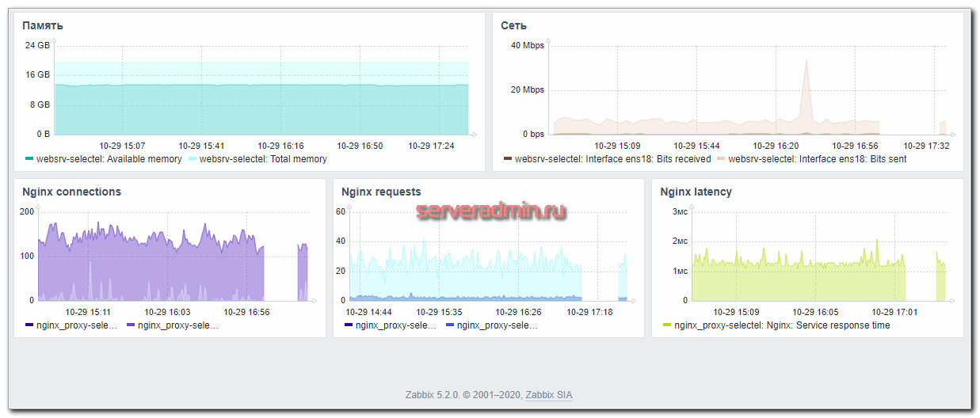980x418 pixels.
Task: Select the 'Nginx latency' widget title
Action: pyautogui.click(x=696, y=192)
